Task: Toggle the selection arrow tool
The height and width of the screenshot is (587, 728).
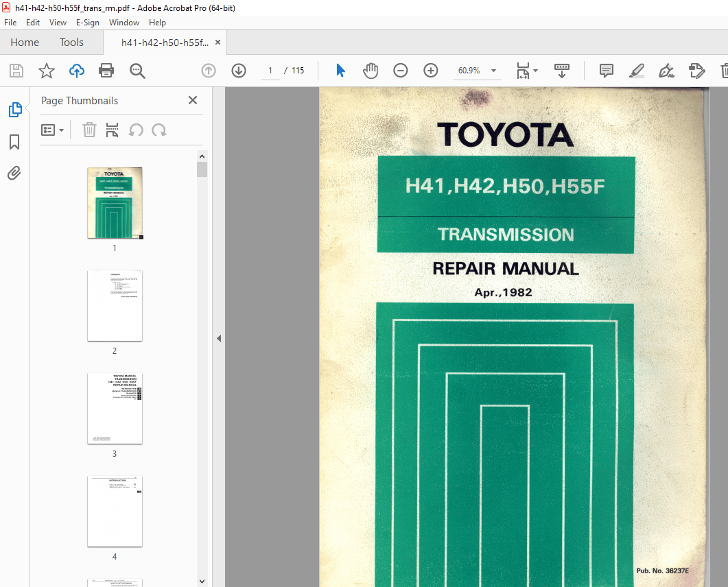Action: click(x=340, y=71)
